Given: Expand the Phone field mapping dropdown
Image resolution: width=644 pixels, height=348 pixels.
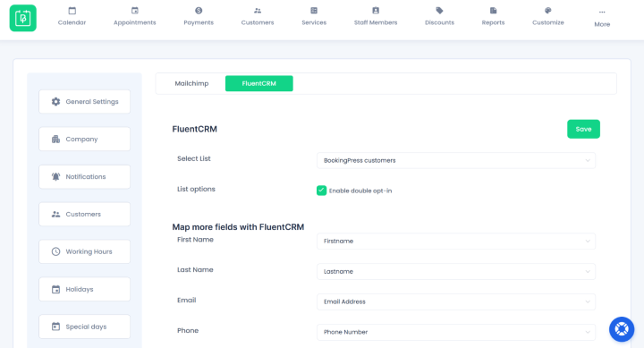Looking at the screenshot, I should point(456,332).
